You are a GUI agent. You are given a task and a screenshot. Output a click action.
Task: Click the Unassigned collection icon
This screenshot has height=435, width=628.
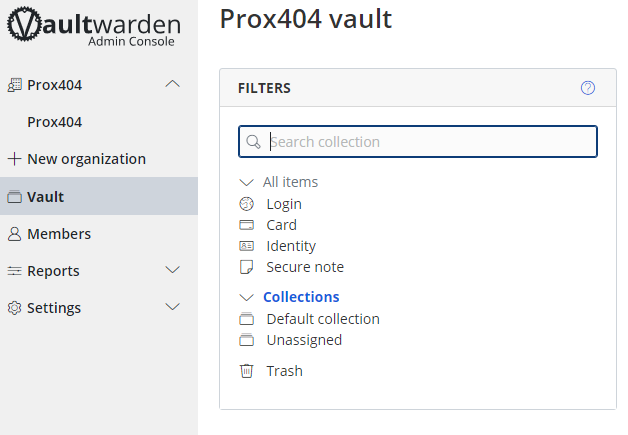247,340
